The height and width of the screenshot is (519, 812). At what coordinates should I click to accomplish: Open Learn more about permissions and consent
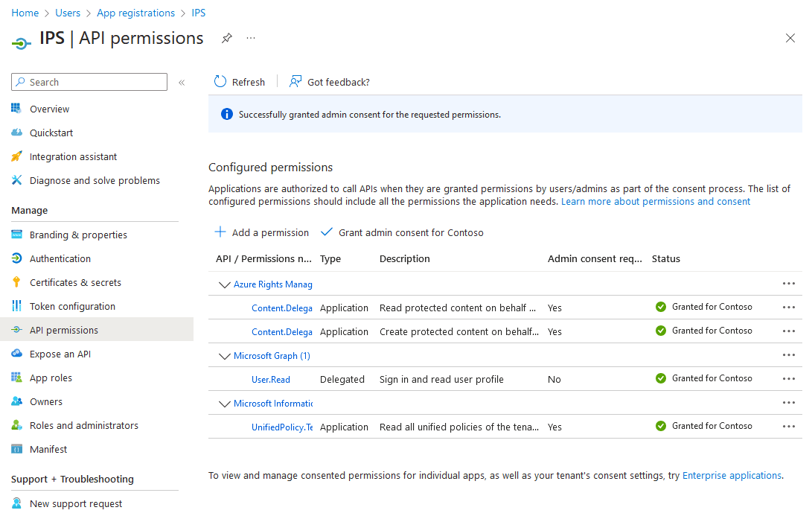[655, 201]
